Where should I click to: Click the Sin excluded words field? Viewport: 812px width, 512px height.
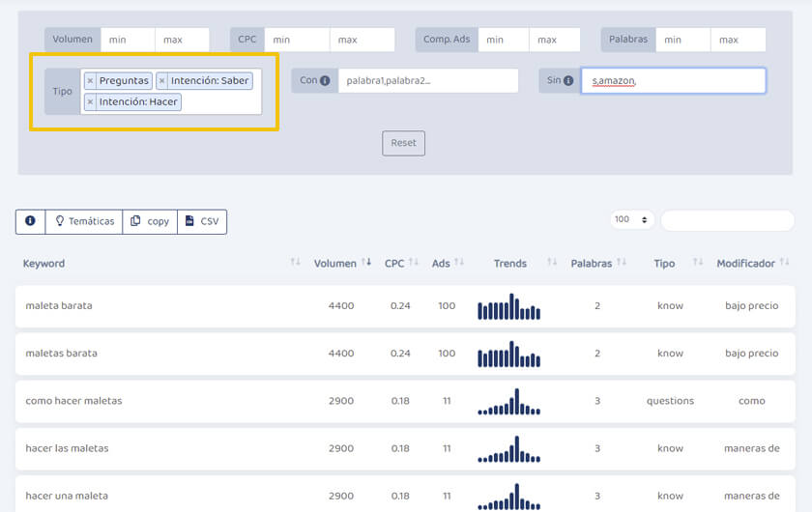click(673, 81)
